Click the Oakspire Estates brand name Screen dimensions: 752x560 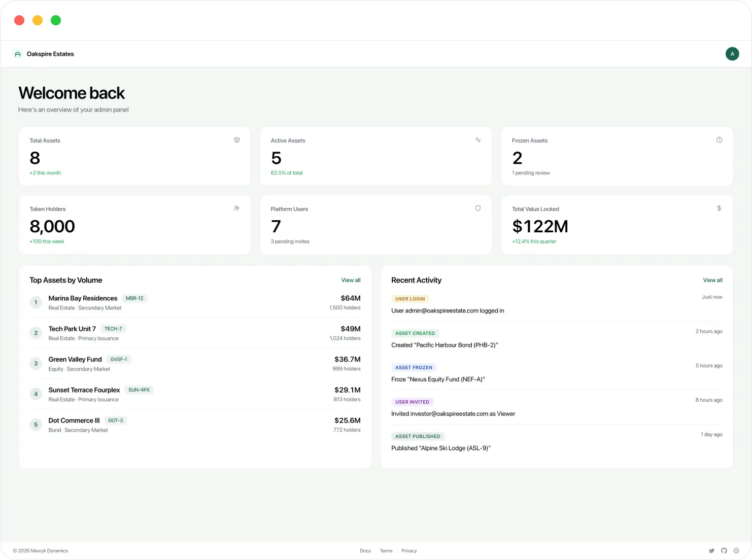coord(50,54)
